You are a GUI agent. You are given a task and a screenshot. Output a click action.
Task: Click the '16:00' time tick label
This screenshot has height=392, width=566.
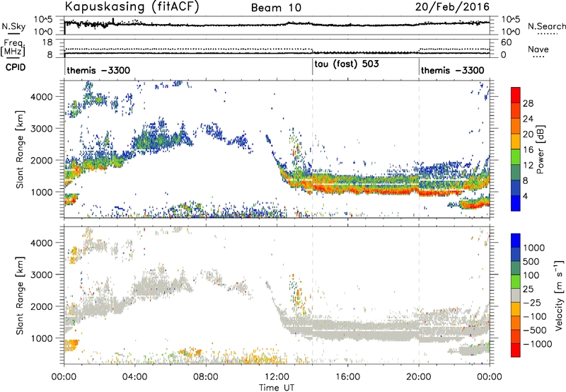click(x=347, y=377)
